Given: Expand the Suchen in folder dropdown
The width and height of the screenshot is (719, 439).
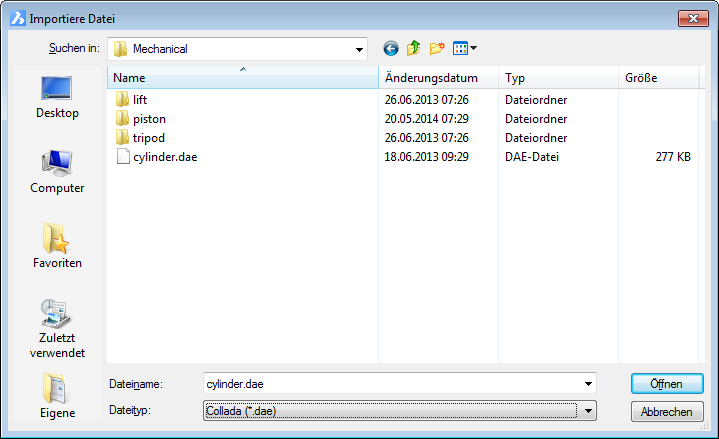Looking at the screenshot, I should tap(359, 48).
